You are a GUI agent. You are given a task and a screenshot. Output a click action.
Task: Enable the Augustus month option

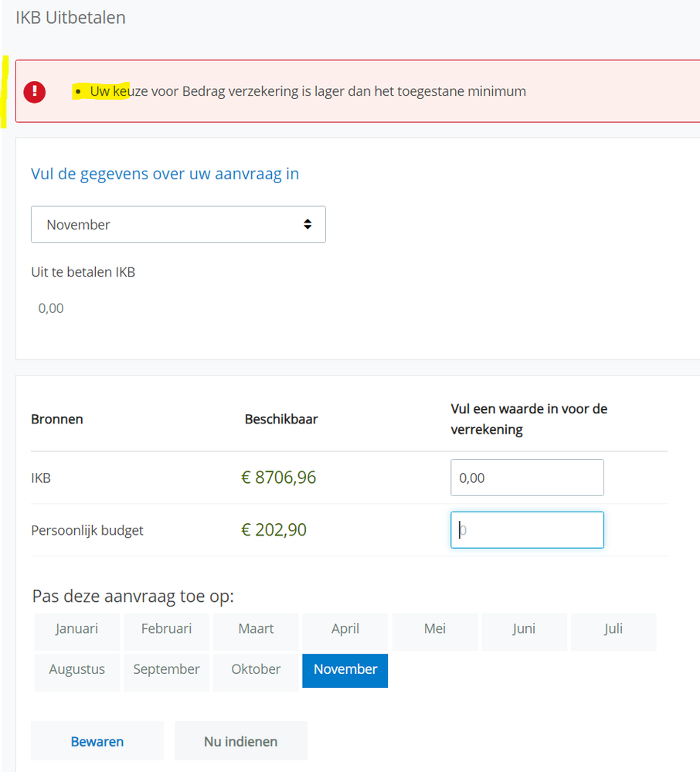pos(76,669)
